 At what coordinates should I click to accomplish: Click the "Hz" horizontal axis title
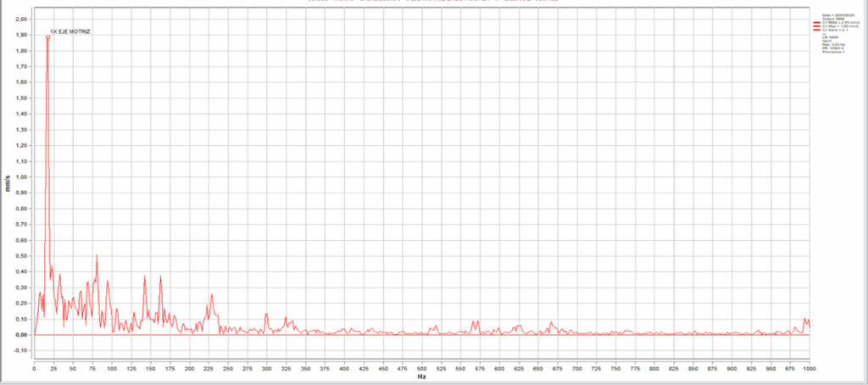pyautogui.click(x=422, y=377)
